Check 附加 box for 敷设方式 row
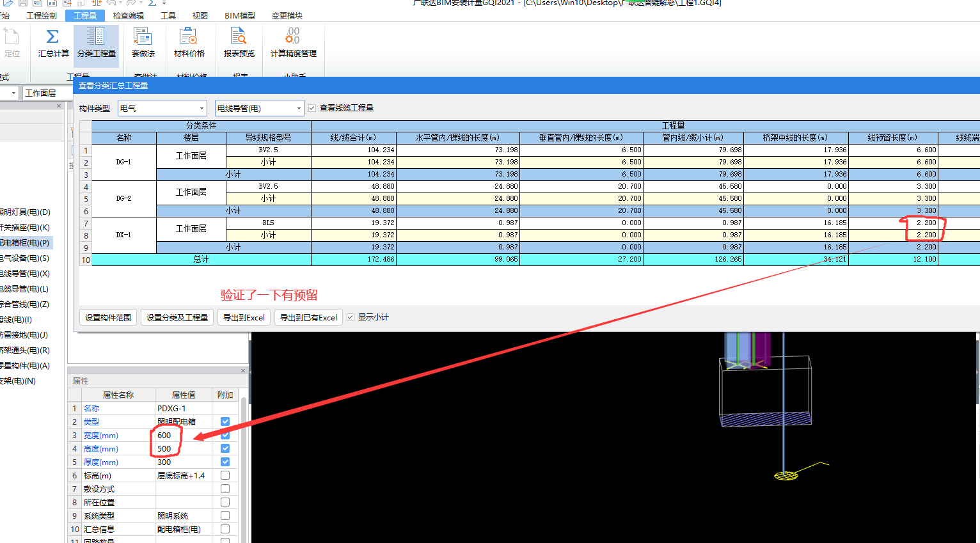Viewport: 980px width, 543px height. pyautogui.click(x=225, y=489)
